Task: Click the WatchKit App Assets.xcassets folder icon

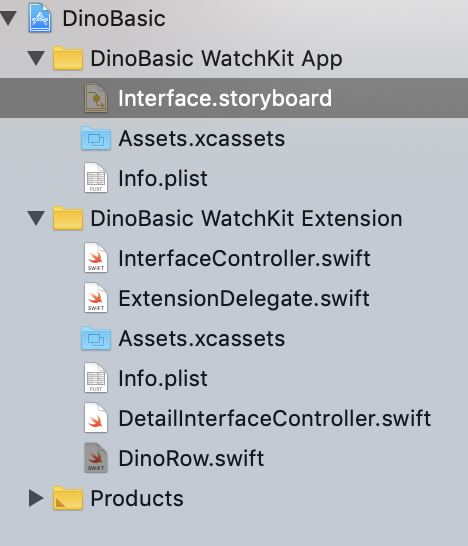Action: pyautogui.click(x=96, y=138)
